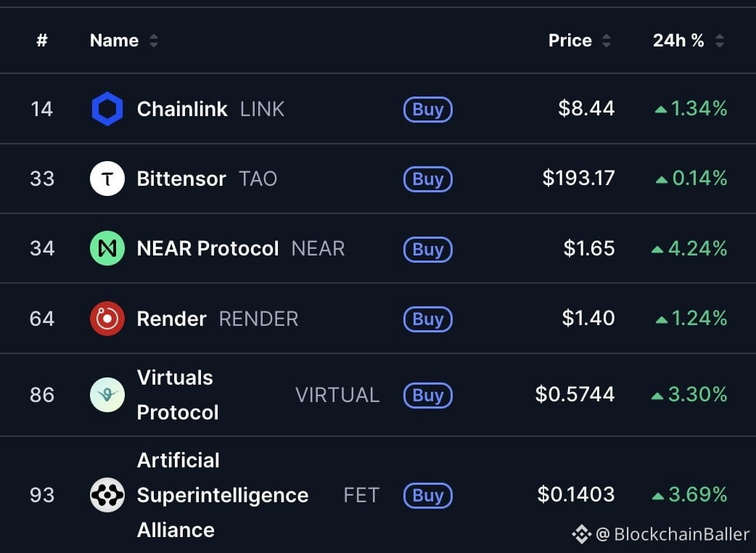This screenshot has width=756, height=553.
Task: Open the Artificial Superintelligence Alliance name link
Action: tap(223, 495)
